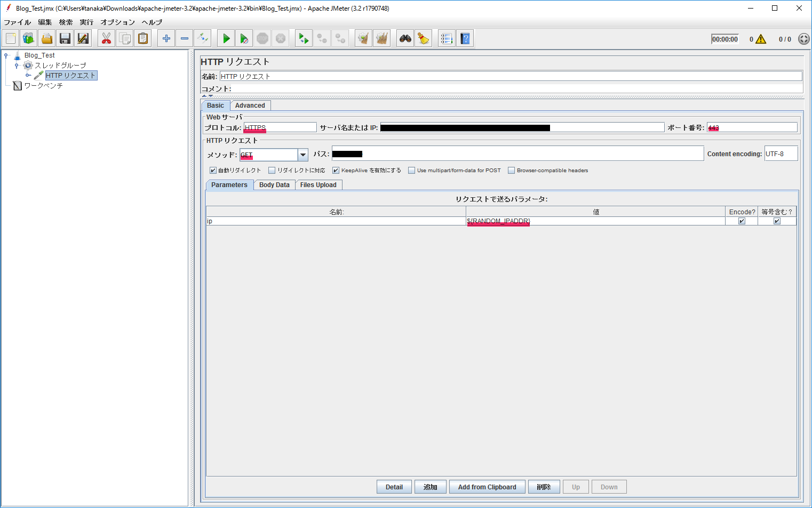Toggle the KeepAlive を有効にする checkbox

336,171
